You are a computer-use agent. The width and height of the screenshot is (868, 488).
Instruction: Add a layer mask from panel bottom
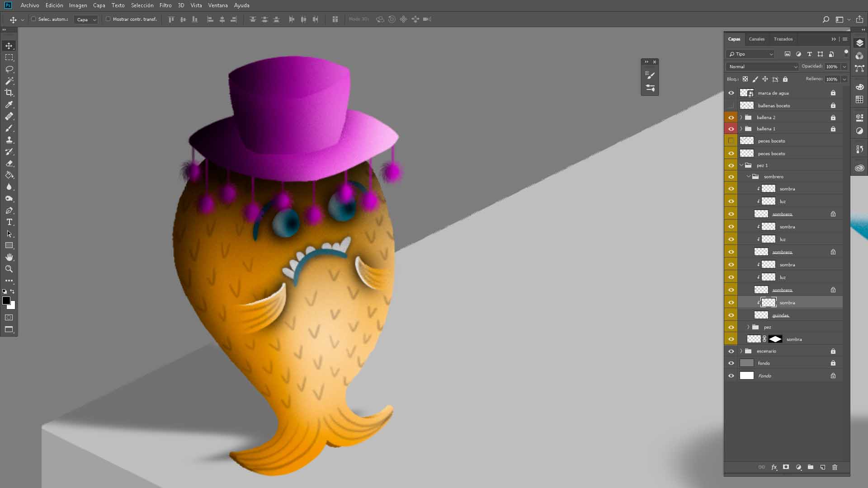[786, 467]
